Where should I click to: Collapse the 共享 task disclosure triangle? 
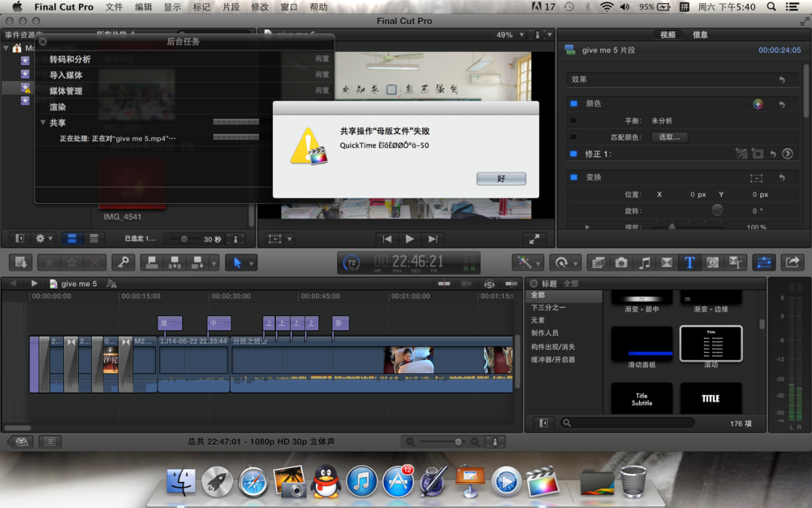click(x=43, y=123)
